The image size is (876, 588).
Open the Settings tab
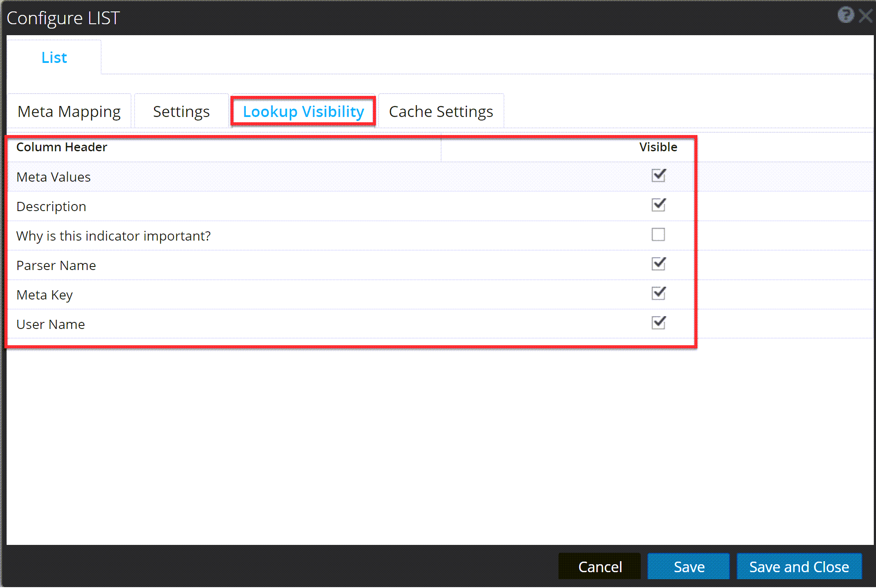click(181, 112)
